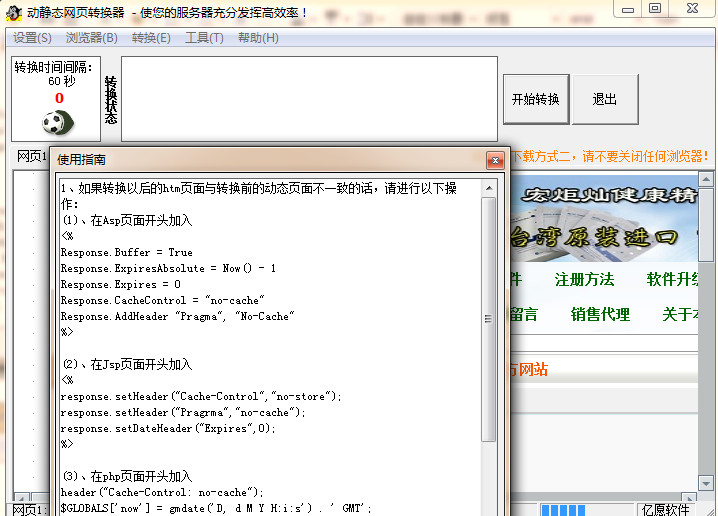Click the 开始转换 button

(x=536, y=100)
